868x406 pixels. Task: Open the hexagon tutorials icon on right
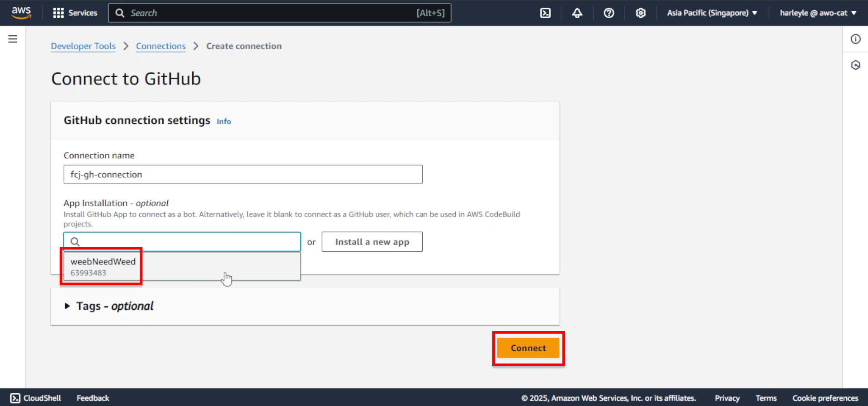click(x=855, y=65)
